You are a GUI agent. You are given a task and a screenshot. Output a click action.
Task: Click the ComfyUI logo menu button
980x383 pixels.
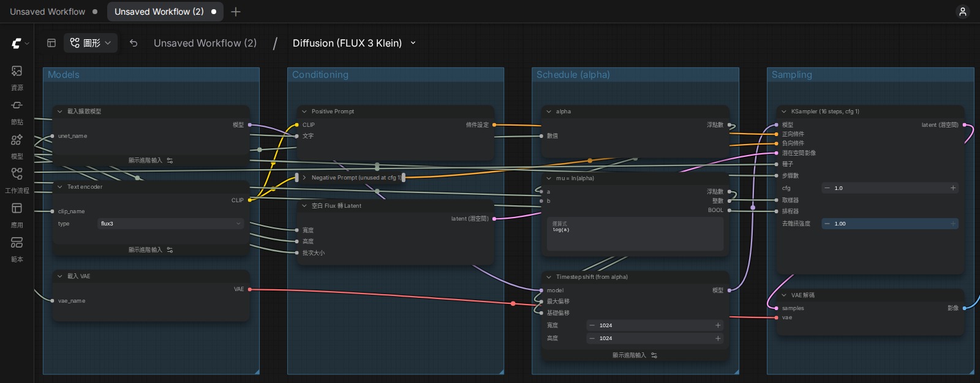20,43
